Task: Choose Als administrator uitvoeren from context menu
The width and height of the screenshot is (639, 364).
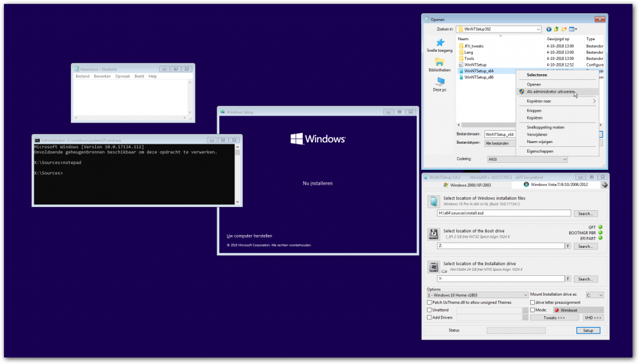Action: (x=550, y=91)
